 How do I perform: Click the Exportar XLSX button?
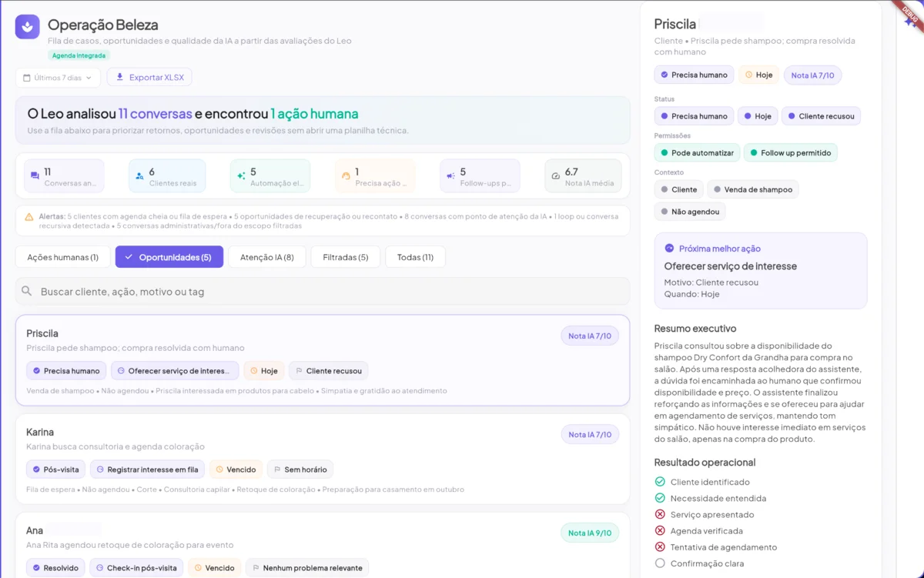pyautogui.click(x=149, y=77)
